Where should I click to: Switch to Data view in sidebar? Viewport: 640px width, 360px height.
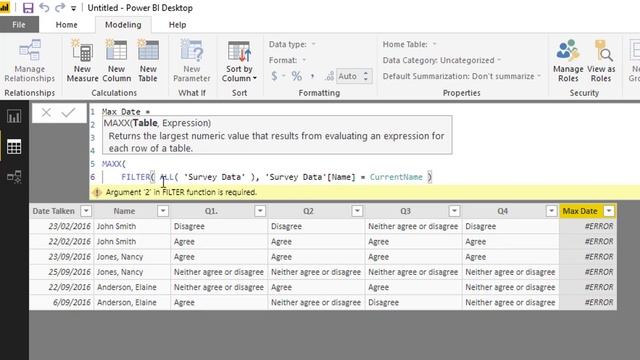pos(14,147)
